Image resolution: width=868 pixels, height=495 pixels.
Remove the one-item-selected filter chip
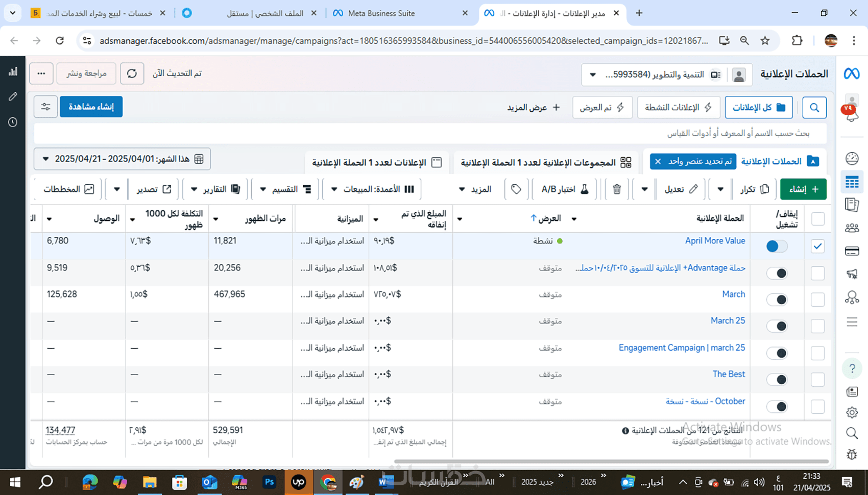(658, 162)
